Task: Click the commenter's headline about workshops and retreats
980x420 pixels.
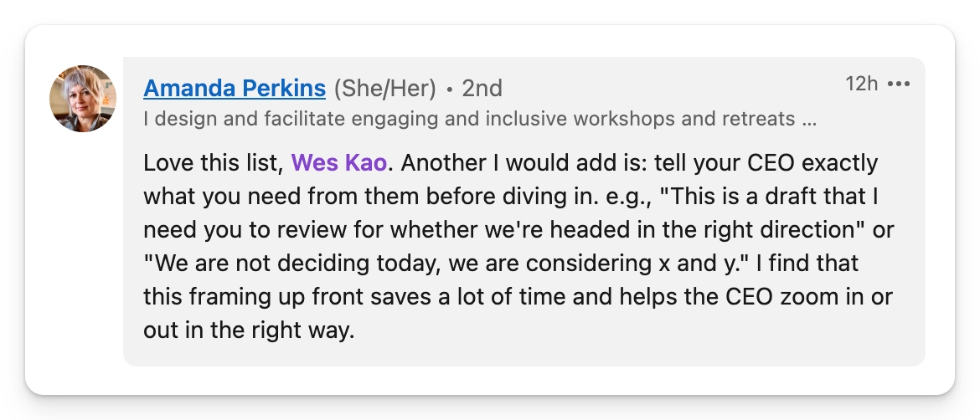Action: point(469,119)
